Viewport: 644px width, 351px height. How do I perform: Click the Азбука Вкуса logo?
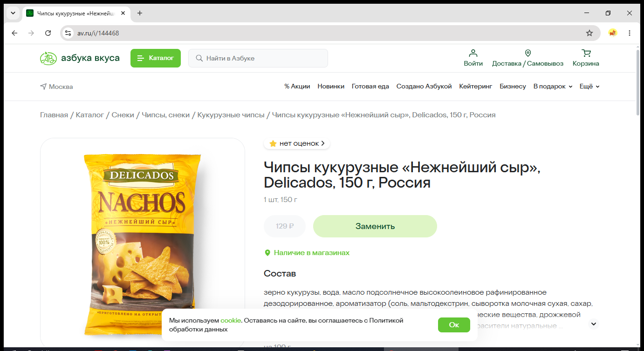[x=80, y=58]
